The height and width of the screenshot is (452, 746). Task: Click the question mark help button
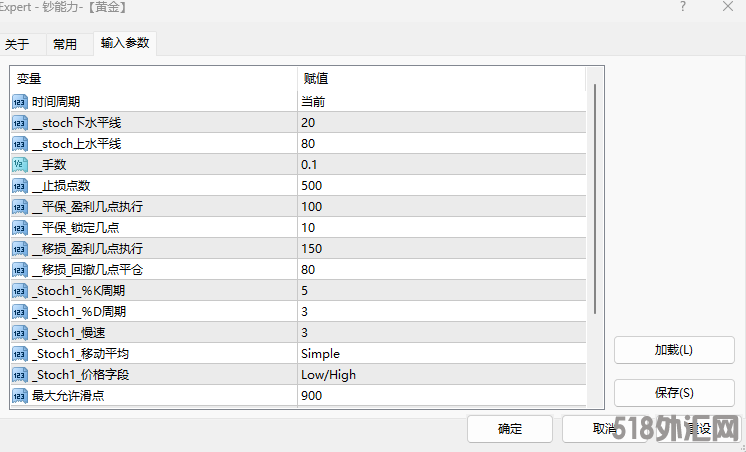coord(683,7)
